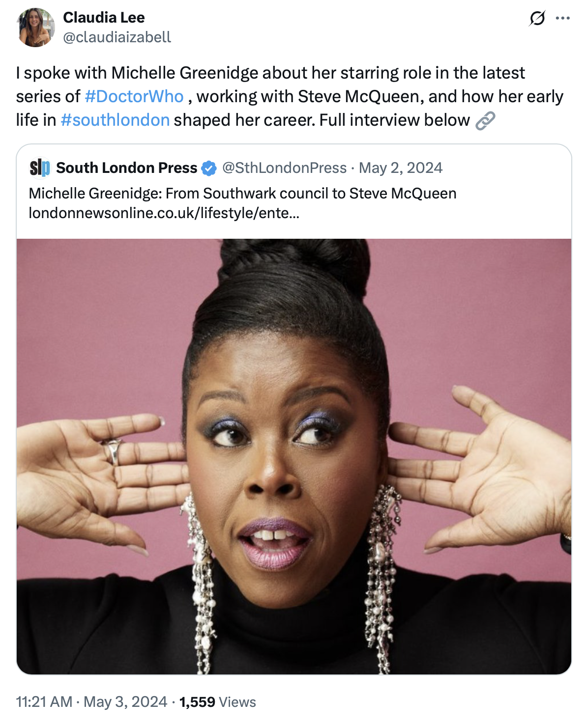Open the quoted tweet headline text

pyautogui.click(x=242, y=193)
